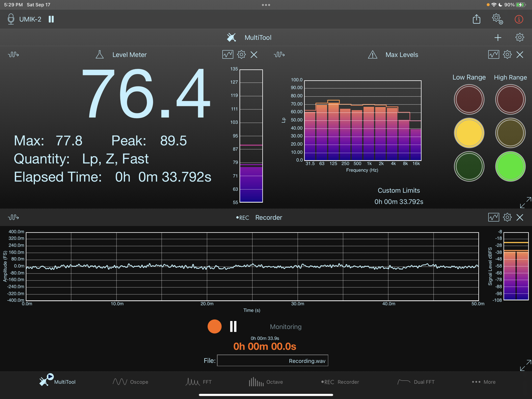Pause the recorder monitoring
The width and height of the screenshot is (532, 399).
pos(233,327)
